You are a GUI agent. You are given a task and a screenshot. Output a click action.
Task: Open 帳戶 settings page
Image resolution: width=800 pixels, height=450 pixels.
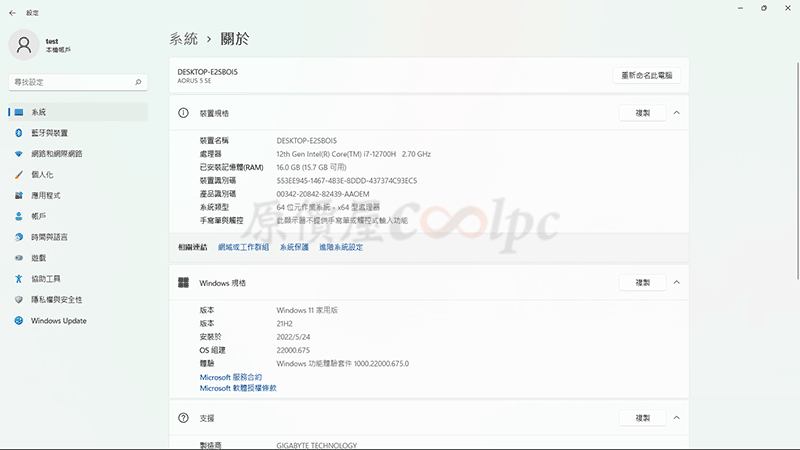click(78, 216)
